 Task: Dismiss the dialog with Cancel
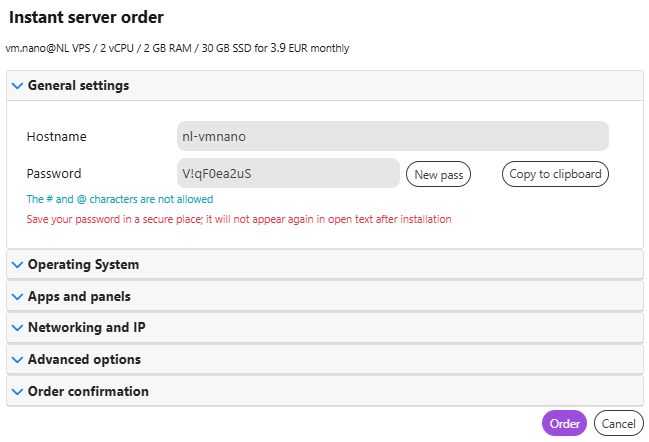click(x=618, y=423)
